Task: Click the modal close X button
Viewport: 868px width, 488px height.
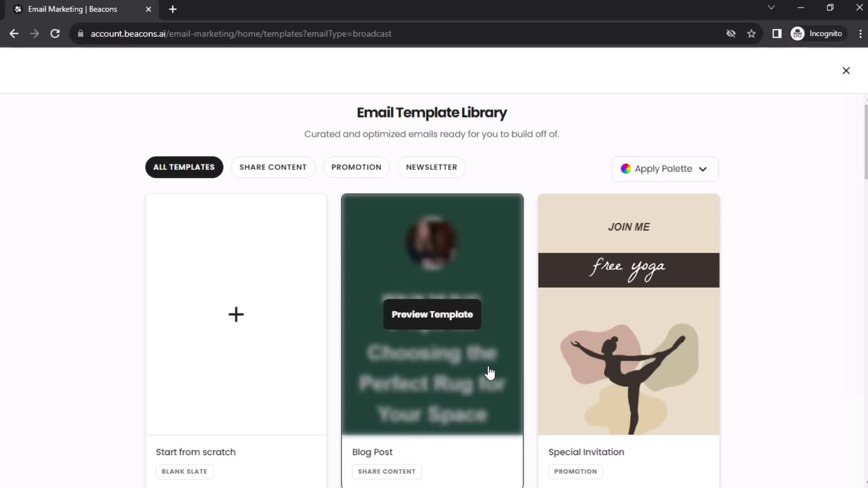Action: 847,71
